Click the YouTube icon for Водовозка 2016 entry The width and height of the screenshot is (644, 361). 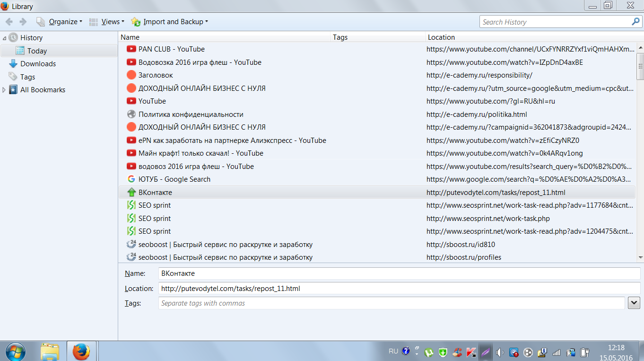click(x=131, y=62)
